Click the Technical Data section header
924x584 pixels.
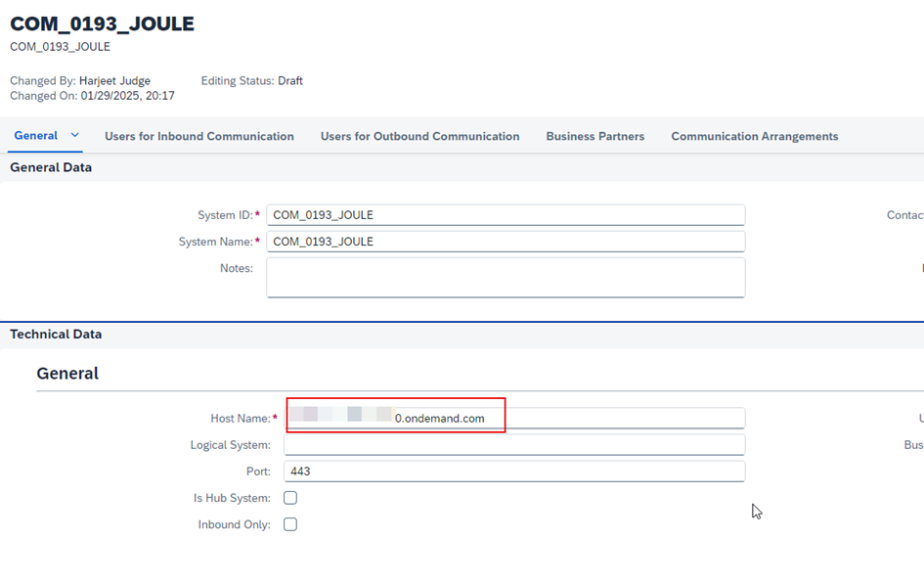coord(56,335)
